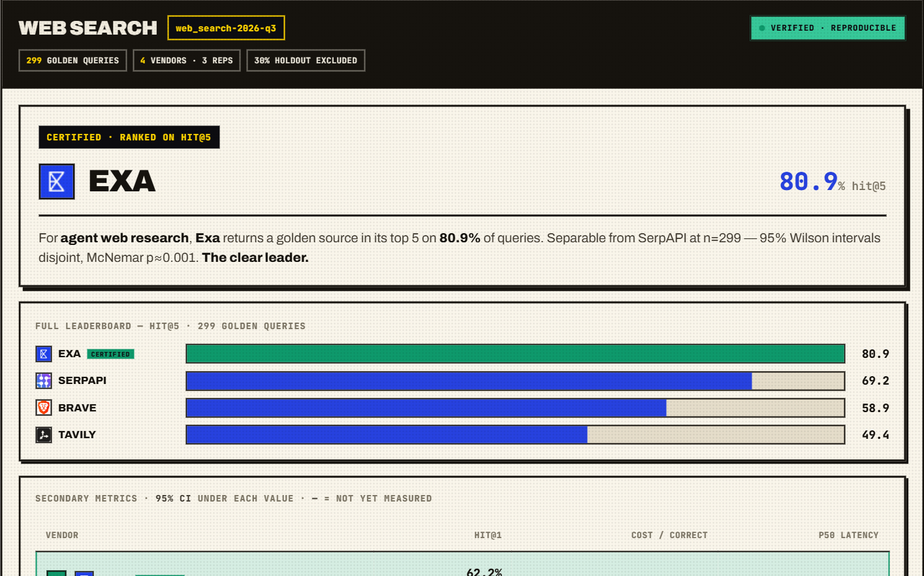The height and width of the screenshot is (576, 924).
Task: Click the 80.9% hit@5 headline score
Action: tap(833, 182)
